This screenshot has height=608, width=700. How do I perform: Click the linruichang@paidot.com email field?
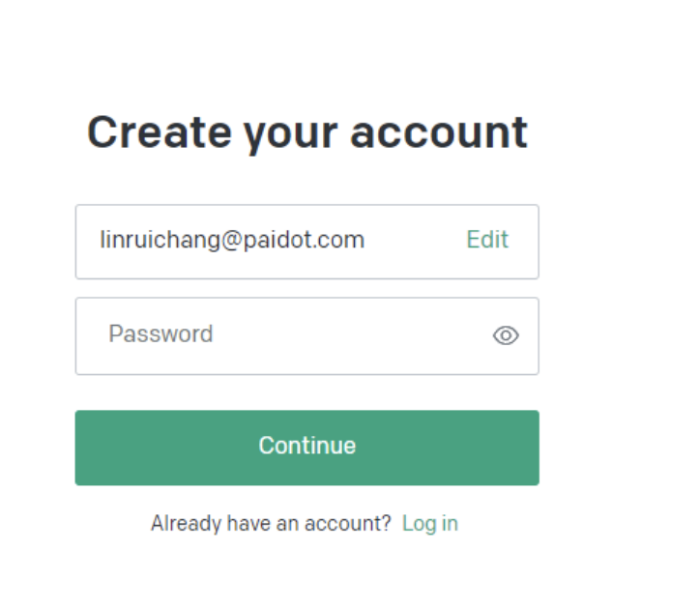click(307, 242)
